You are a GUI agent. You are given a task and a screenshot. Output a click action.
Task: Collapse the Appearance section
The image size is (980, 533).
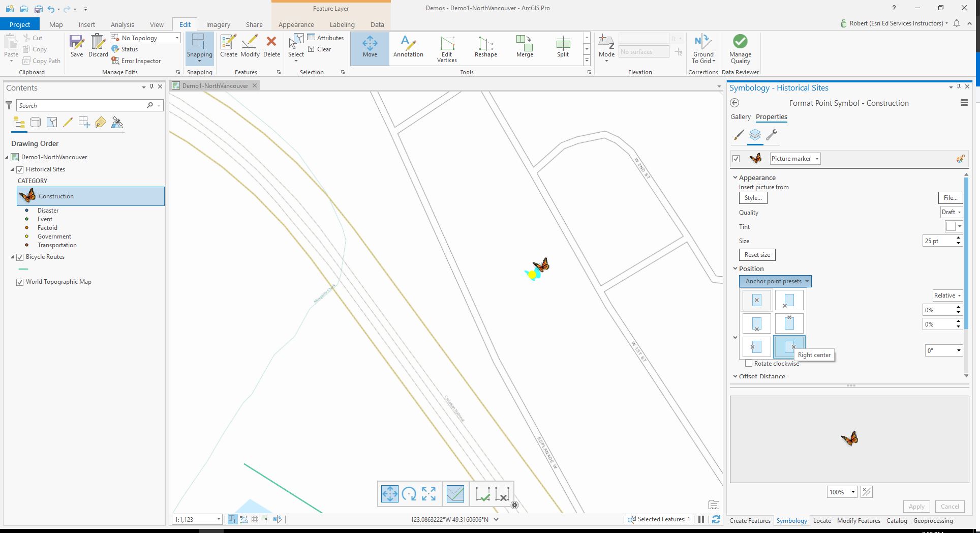736,177
